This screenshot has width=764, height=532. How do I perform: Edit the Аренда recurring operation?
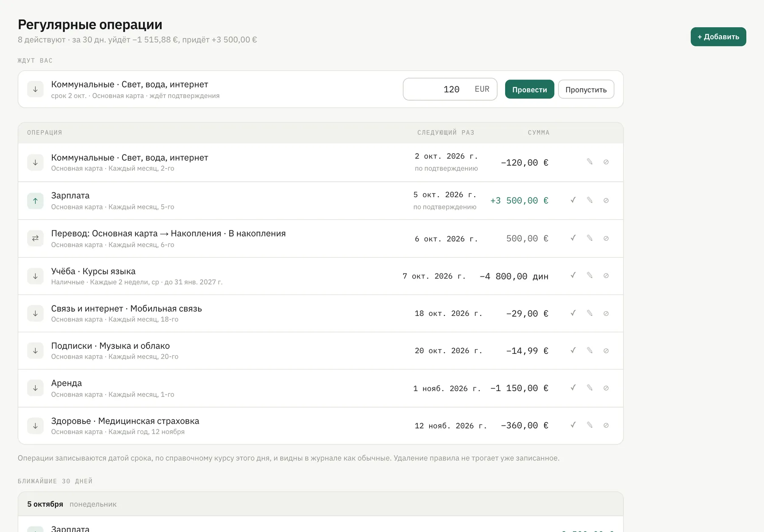[x=590, y=388]
